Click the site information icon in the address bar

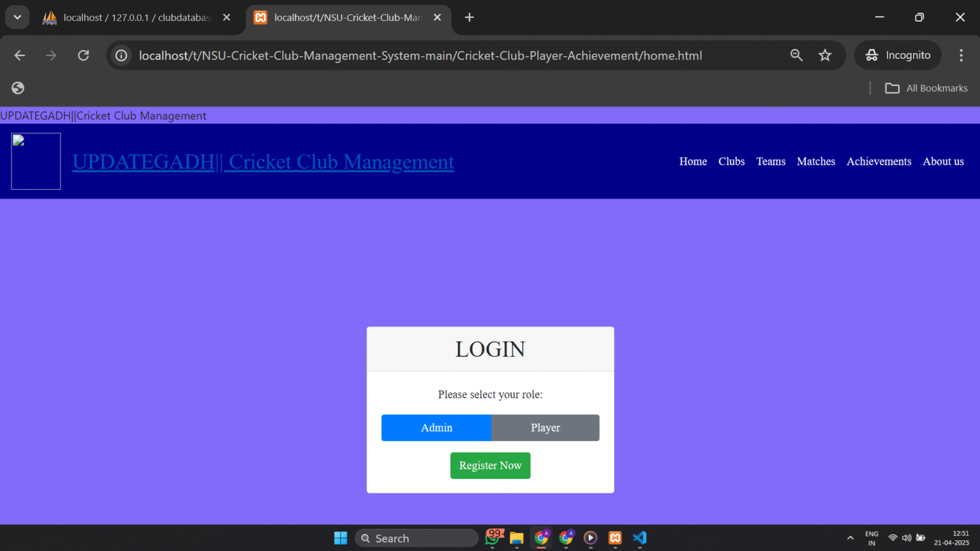point(121,55)
